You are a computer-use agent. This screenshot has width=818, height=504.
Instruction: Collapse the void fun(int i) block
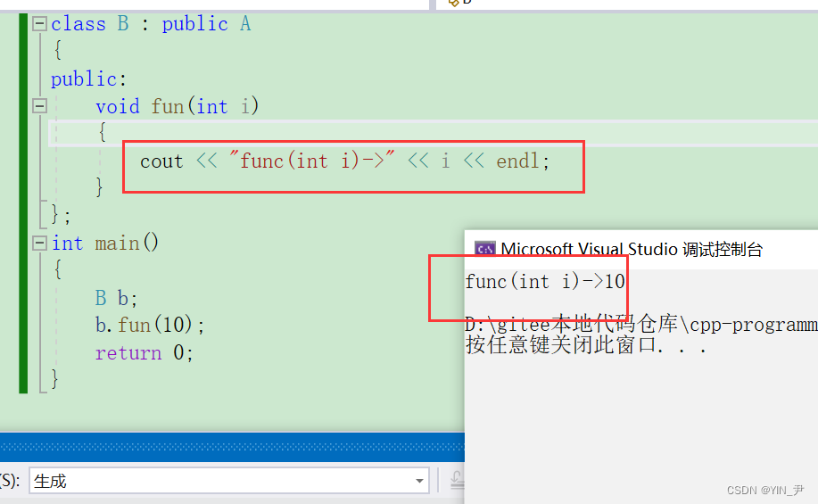39,106
